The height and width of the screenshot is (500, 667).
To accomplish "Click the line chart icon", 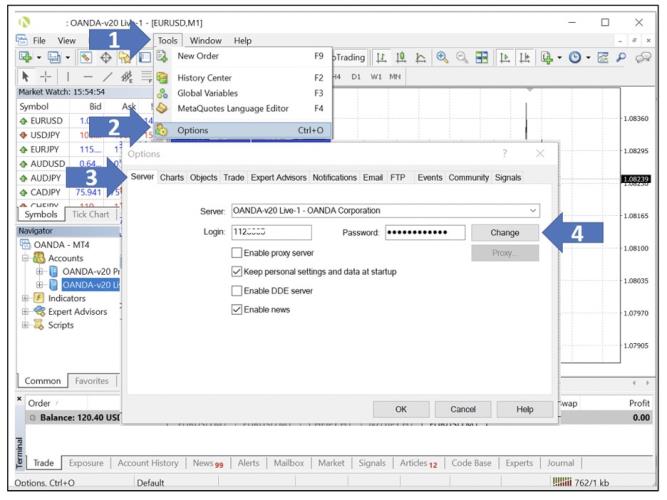I will coord(420,57).
